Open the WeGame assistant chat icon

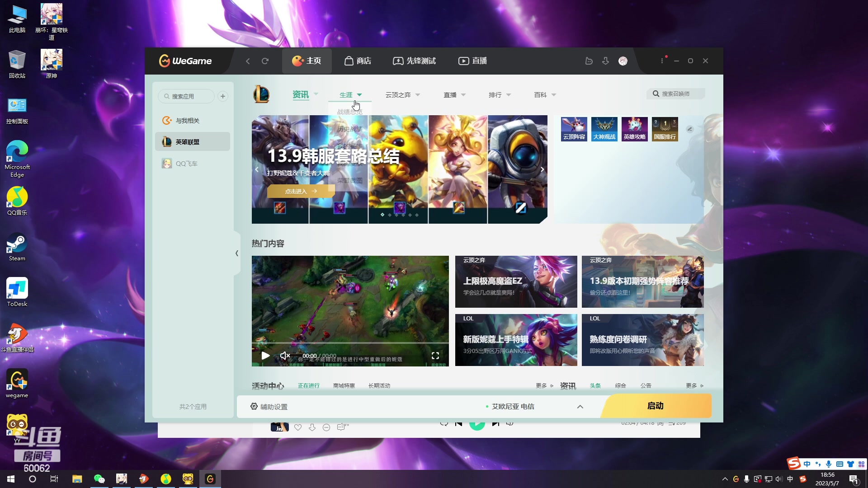click(x=589, y=61)
